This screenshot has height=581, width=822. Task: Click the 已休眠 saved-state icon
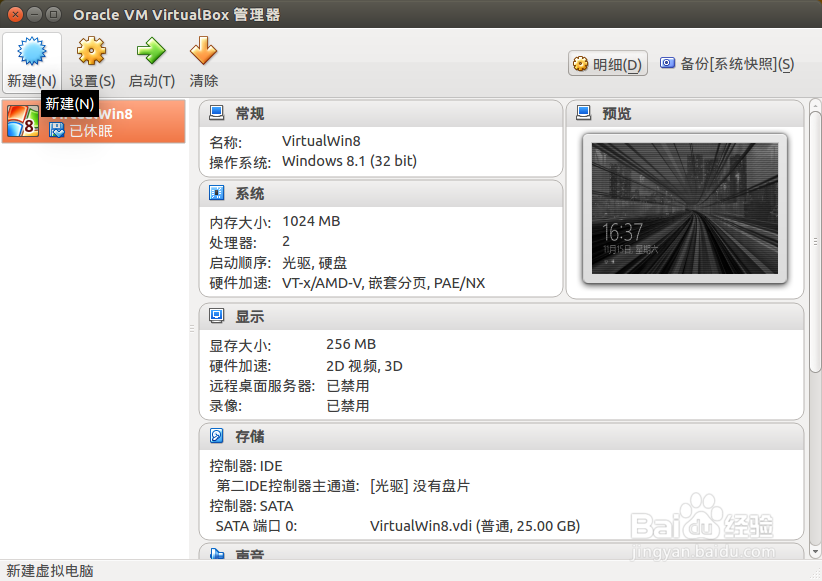point(57,130)
